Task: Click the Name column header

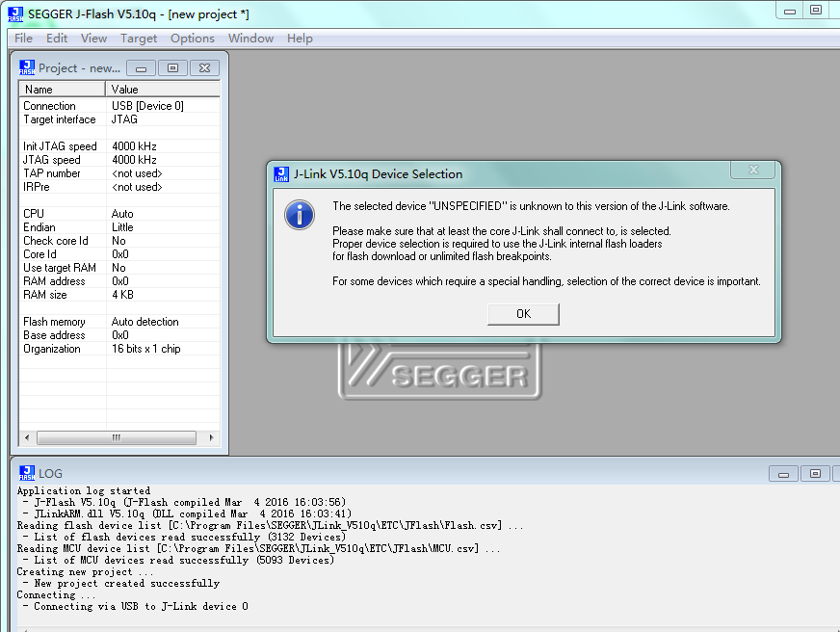Action: (x=63, y=90)
